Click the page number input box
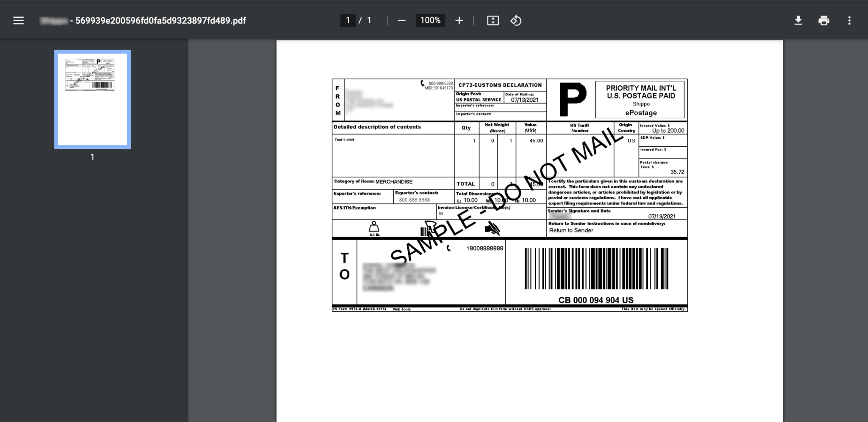The width and height of the screenshot is (868, 422). [348, 20]
